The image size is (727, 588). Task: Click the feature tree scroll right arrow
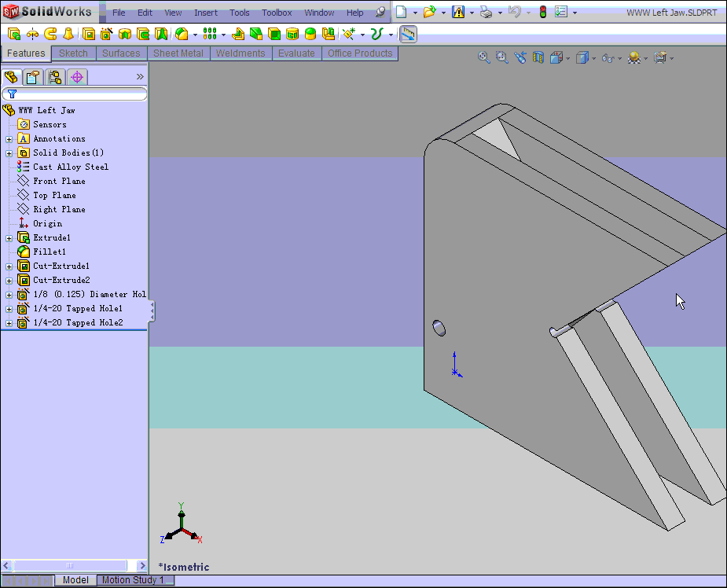(142, 566)
